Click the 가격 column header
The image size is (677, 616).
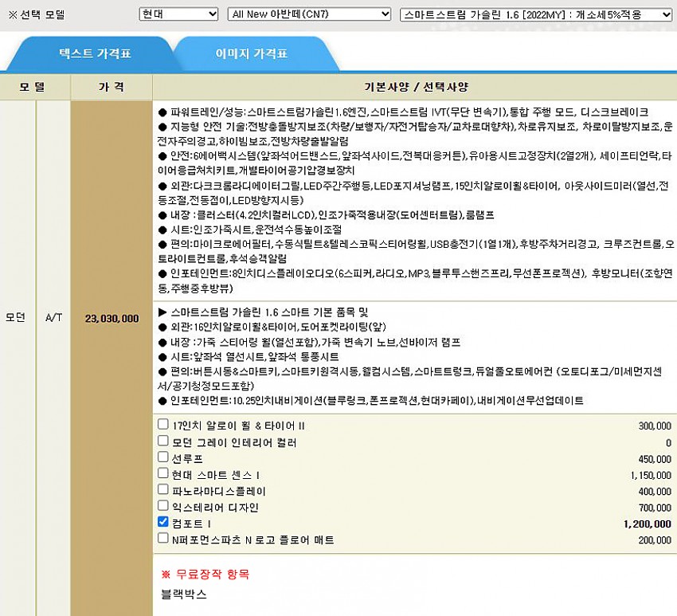coord(111,86)
